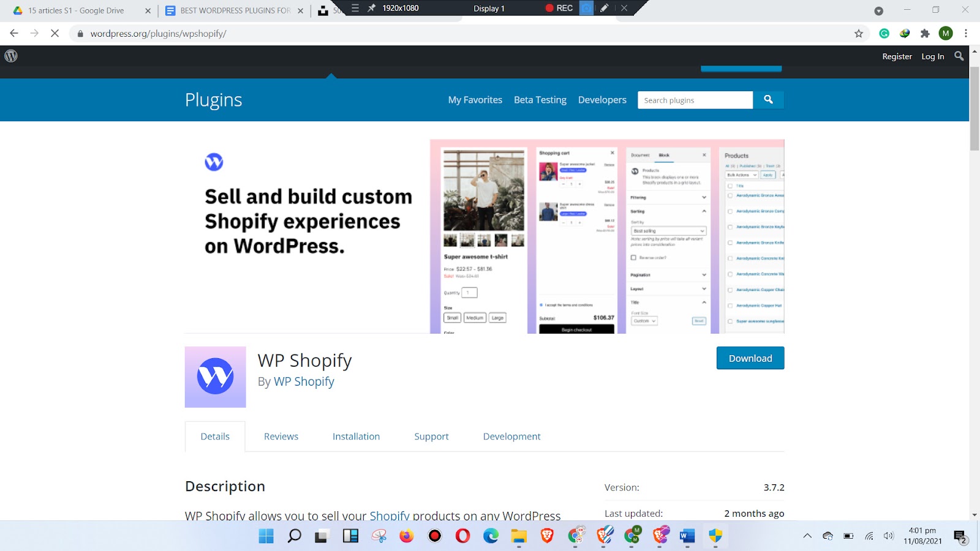
Task: Focus the Search plugins input field
Action: (695, 100)
